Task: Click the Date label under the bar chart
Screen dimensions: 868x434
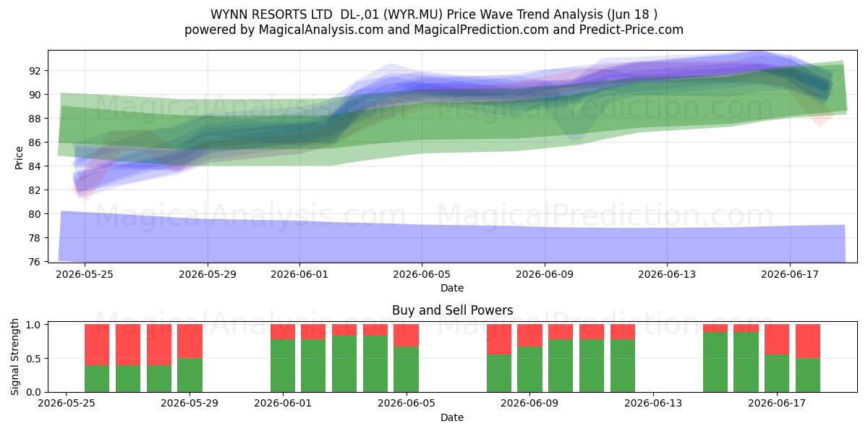Action: tap(452, 417)
